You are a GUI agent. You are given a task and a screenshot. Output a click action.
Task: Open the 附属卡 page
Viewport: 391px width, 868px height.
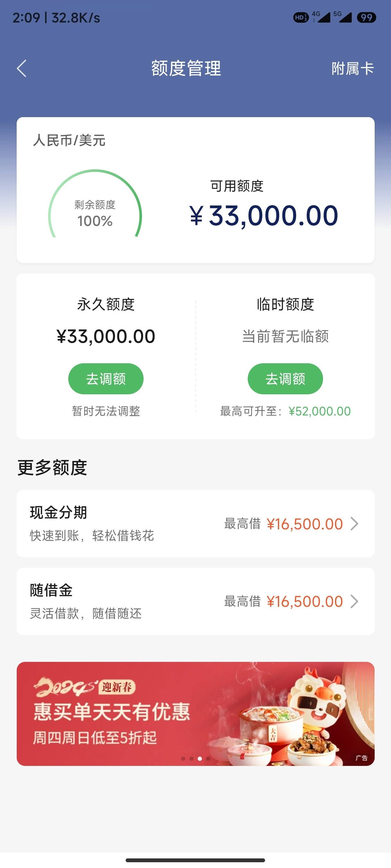tap(353, 68)
